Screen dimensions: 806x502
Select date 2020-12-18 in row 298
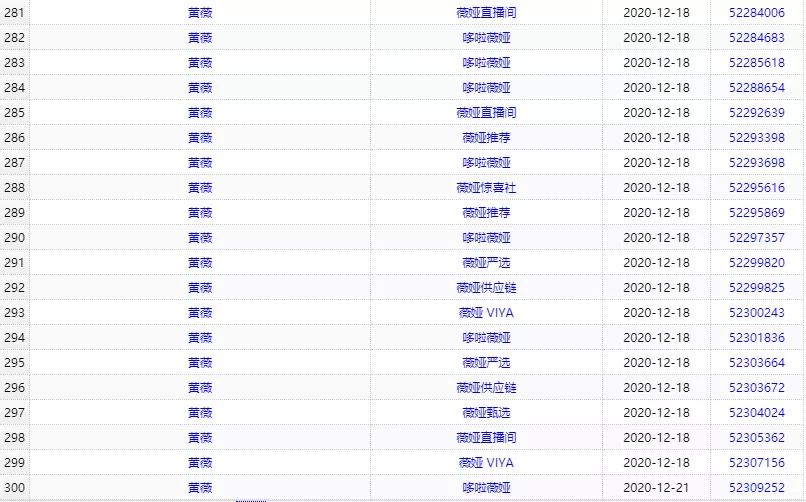[x=656, y=438]
